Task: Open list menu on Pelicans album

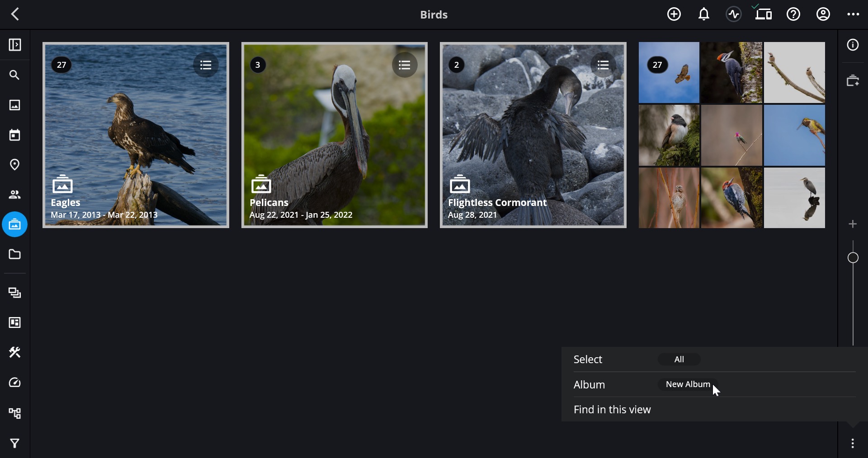Action: [405, 65]
